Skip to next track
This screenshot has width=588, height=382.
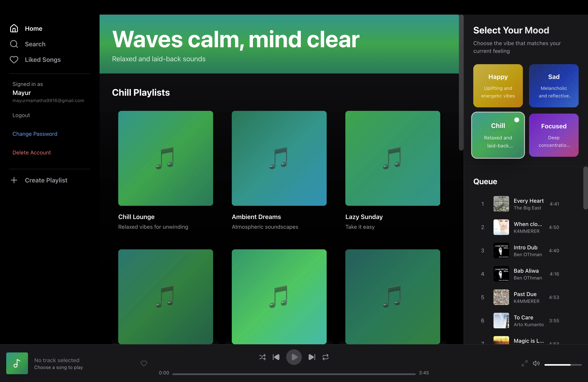311,357
